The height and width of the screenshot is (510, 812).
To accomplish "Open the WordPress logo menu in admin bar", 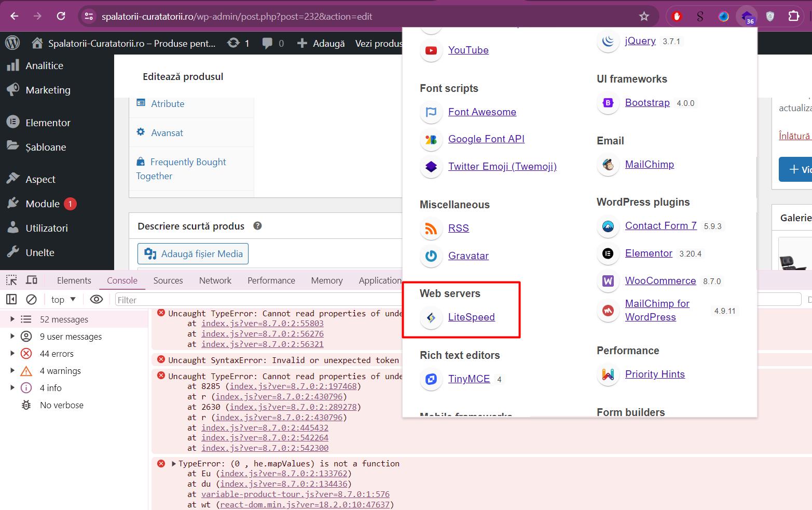I will (x=12, y=43).
